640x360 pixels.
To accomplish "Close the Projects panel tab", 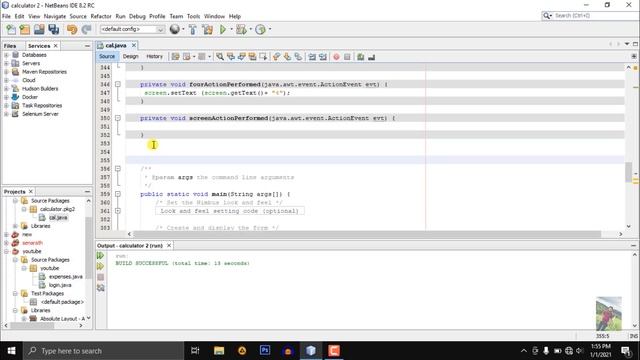I will pos(31,191).
